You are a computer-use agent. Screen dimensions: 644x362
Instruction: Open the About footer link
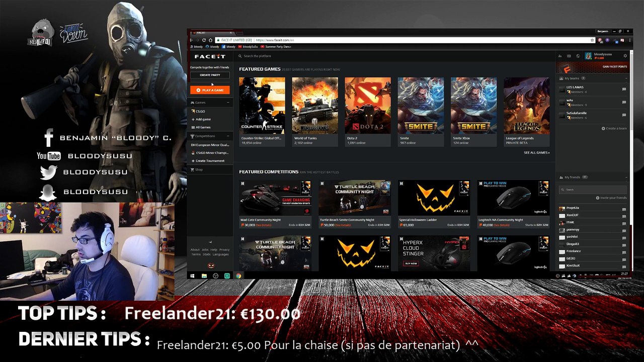[195, 250]
